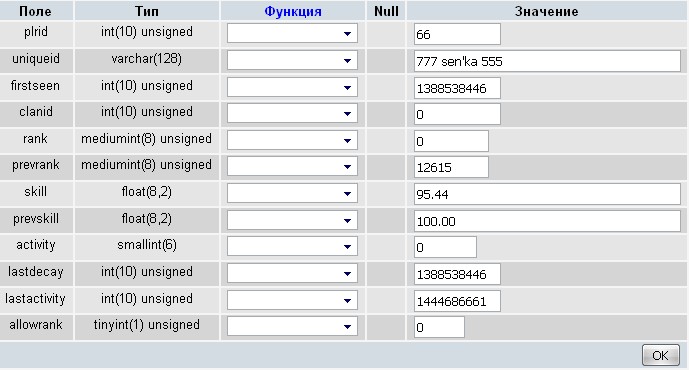The height and width of the screenshot is (370, 689).
Task: Click the varchar(128) type text
Action: (x=147, y=58)
